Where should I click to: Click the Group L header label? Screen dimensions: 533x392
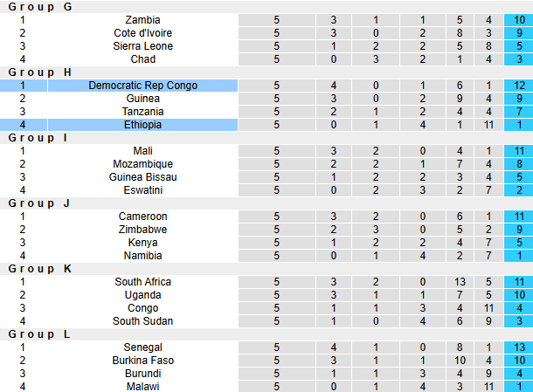coord(39,334)
